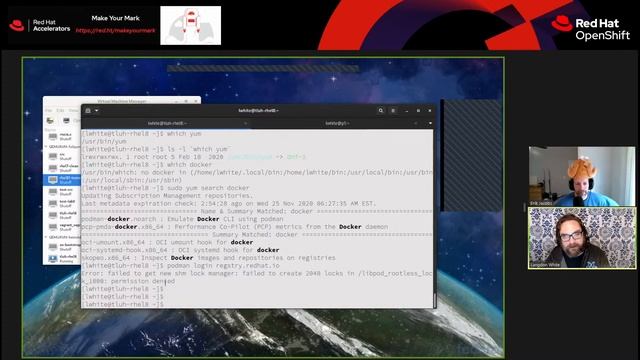Click the '/usr/bin/yum' output line

[x=104, y=141]
